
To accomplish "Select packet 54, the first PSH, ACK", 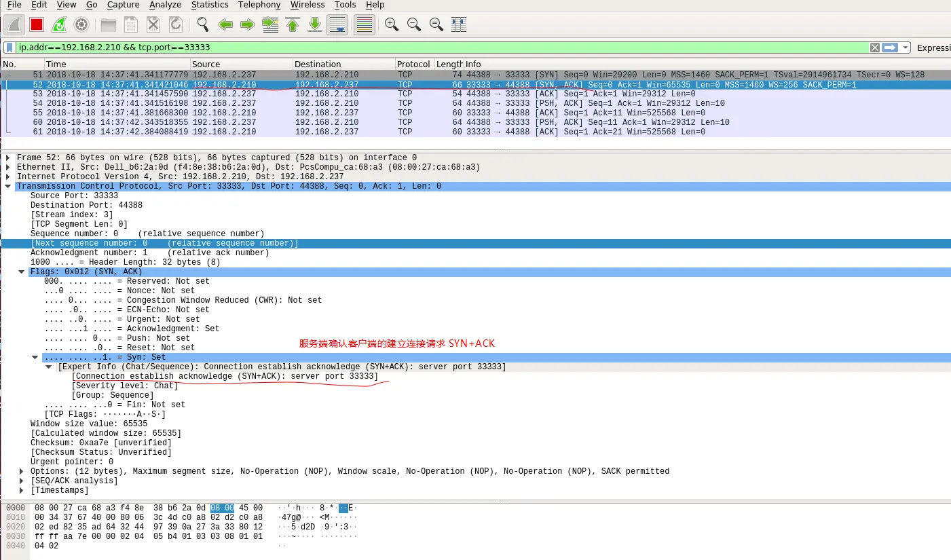I will 475,103.
